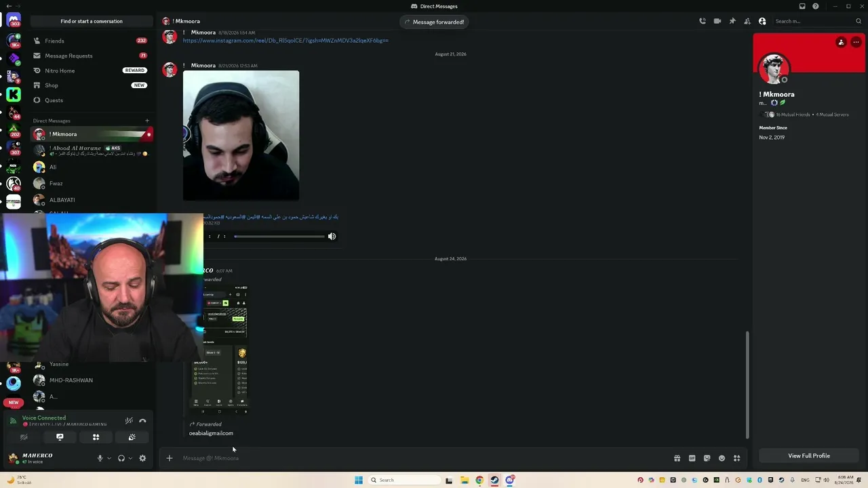Image resolution: width=868 pixels, height=488 pixels.
Task: Open the Quests page
Action: (92, 100)
